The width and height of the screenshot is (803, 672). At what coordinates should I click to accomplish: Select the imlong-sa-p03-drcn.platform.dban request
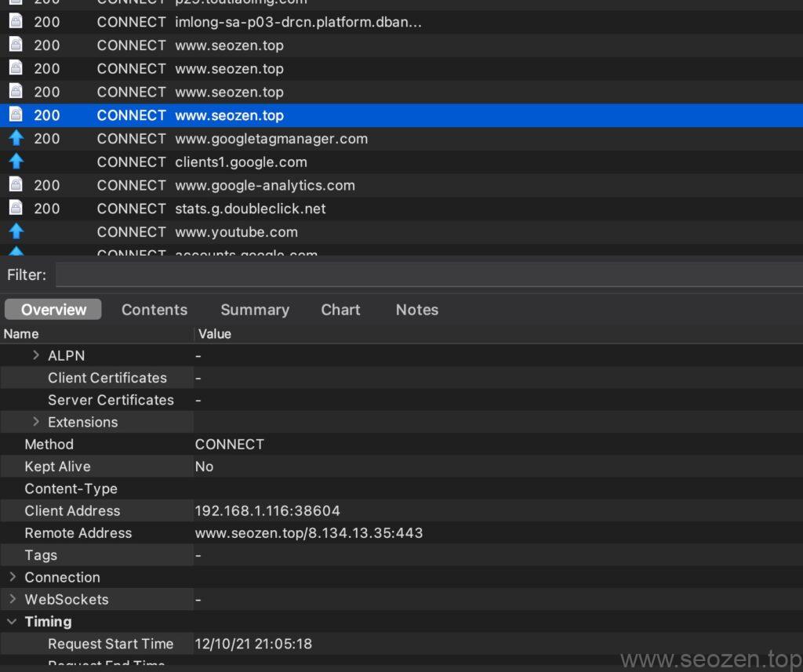pyautogui.click(x=401, y=22)
